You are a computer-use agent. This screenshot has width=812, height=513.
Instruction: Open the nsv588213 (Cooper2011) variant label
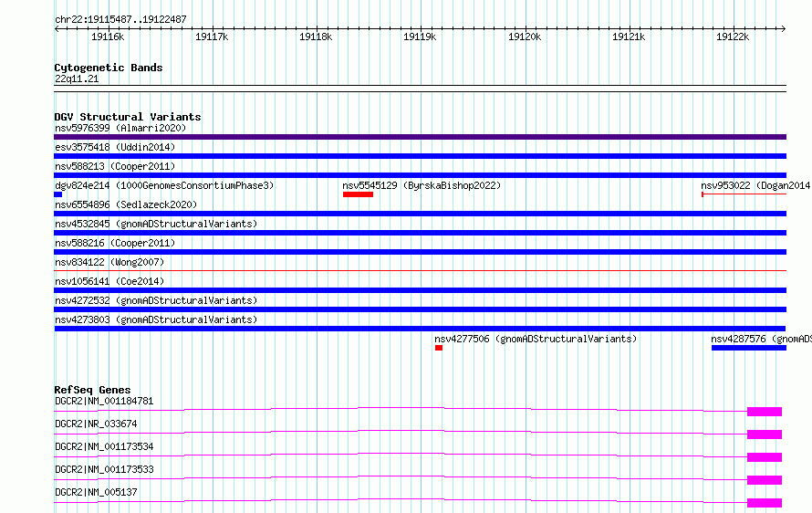(115, 166)
